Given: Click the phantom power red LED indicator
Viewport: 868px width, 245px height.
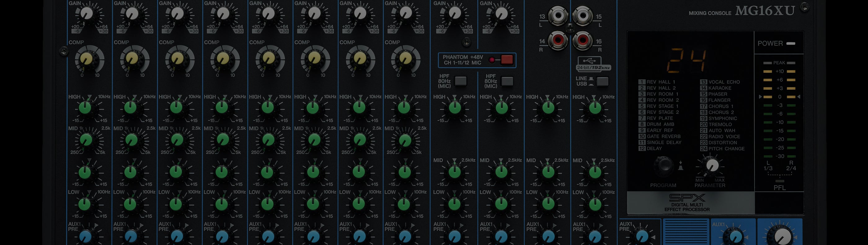Looking at the screenshot, I should (492, 60).
